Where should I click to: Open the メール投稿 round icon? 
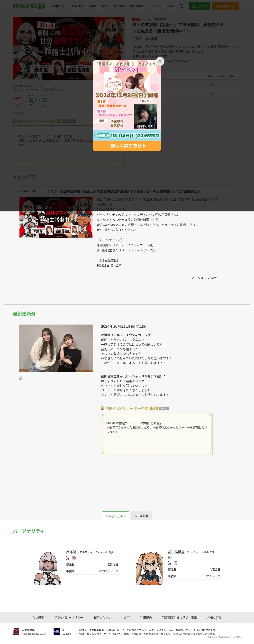44,100
